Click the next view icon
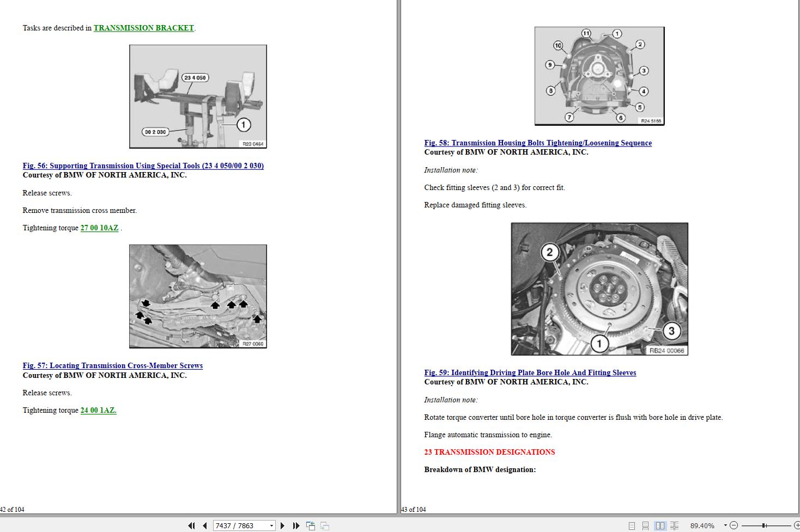Screen dimensions: 800x532 pyautogui.click(x=324, y=525)
